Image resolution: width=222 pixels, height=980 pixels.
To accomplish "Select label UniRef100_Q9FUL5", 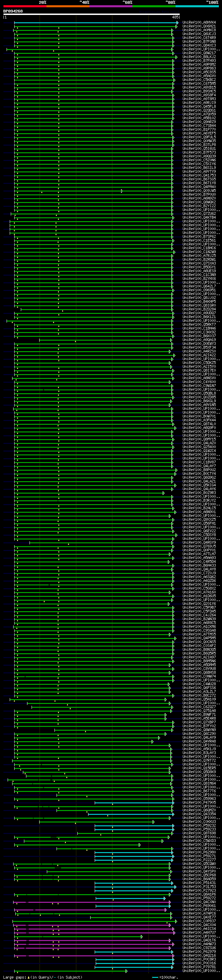I will pyautogui.click(x=199, y=137).
